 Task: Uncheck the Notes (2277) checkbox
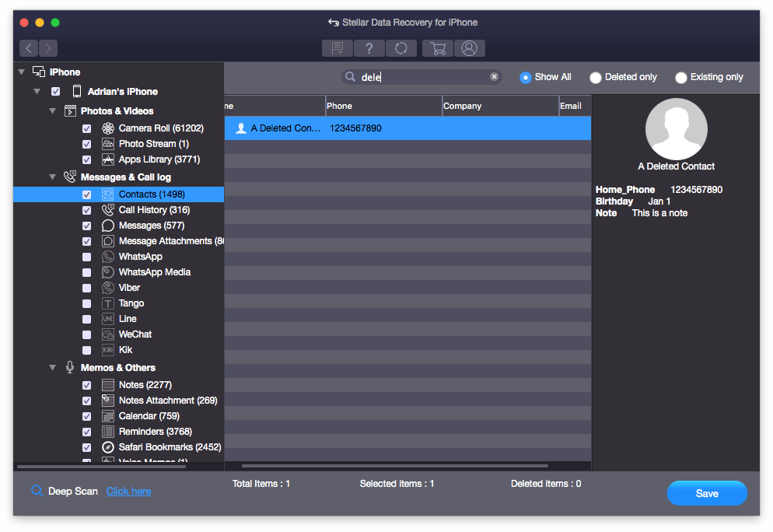[87, 385]
